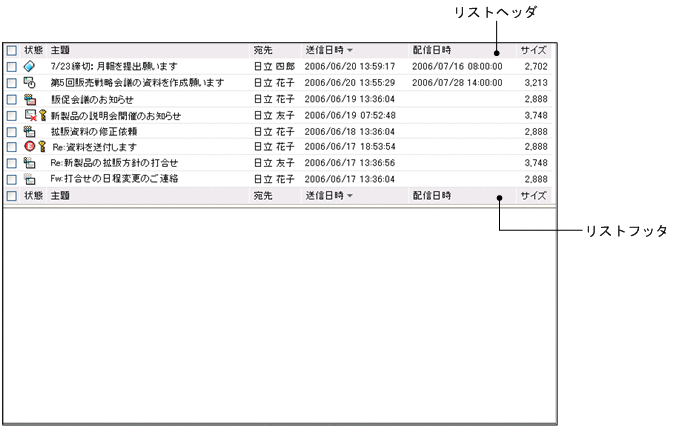The image size is (673, 427).
Task: Click 状態 column in list footer
Action: pyautogui.click(x=33, y=196)
